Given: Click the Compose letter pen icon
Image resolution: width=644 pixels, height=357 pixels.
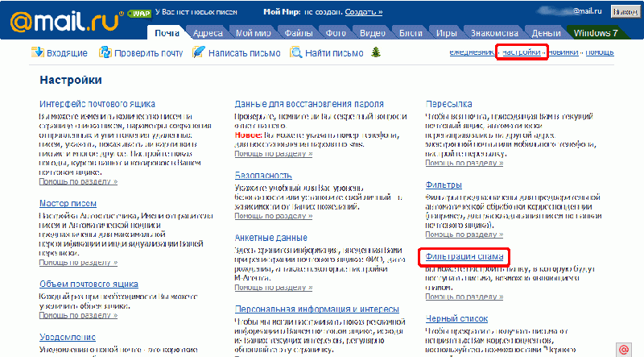Looking at the screenshot, I should (x=197, y=53).
